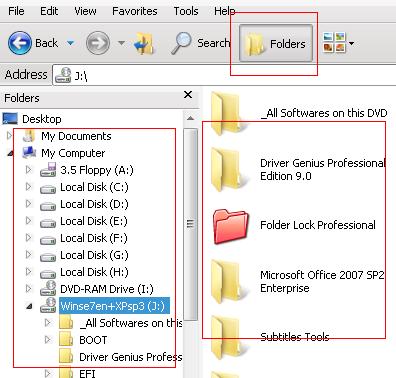Image resolution: width=396 pixels, height=378 pixels.
Task: Select Desktop in the folder tree
Action: tap(42, 119)
